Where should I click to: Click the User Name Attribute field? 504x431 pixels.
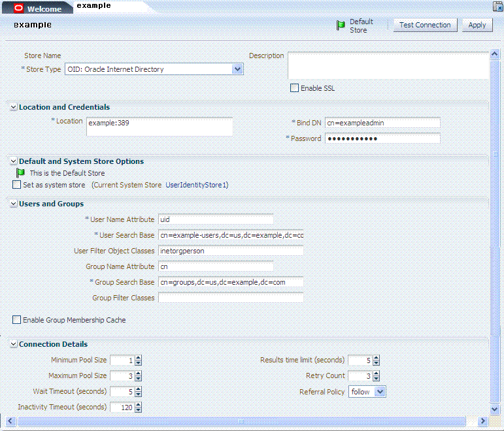pos(216,219)
